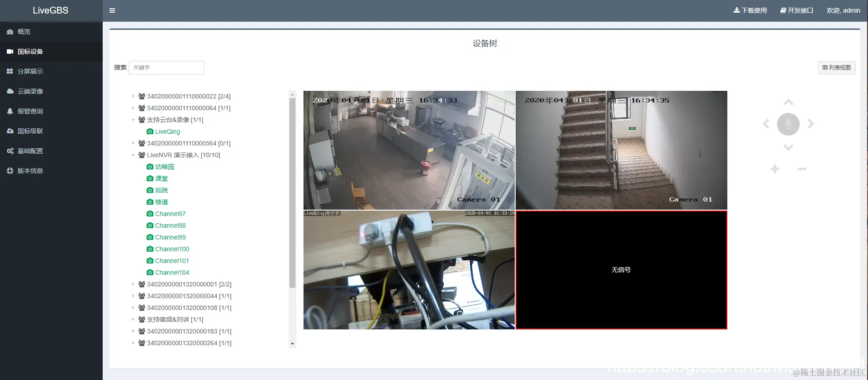The image size is (868, 380).
Task: Open the 国标级联 menu item
Action: tap(51, 131)
